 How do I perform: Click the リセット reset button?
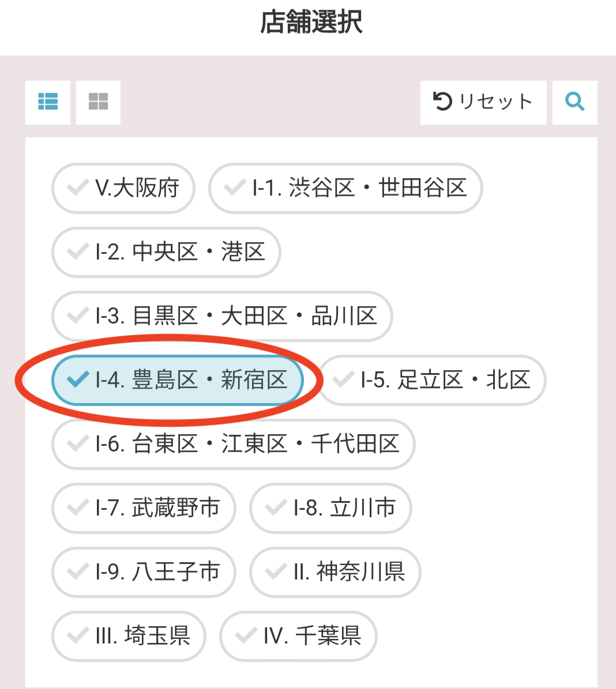(x=483, y=102)
